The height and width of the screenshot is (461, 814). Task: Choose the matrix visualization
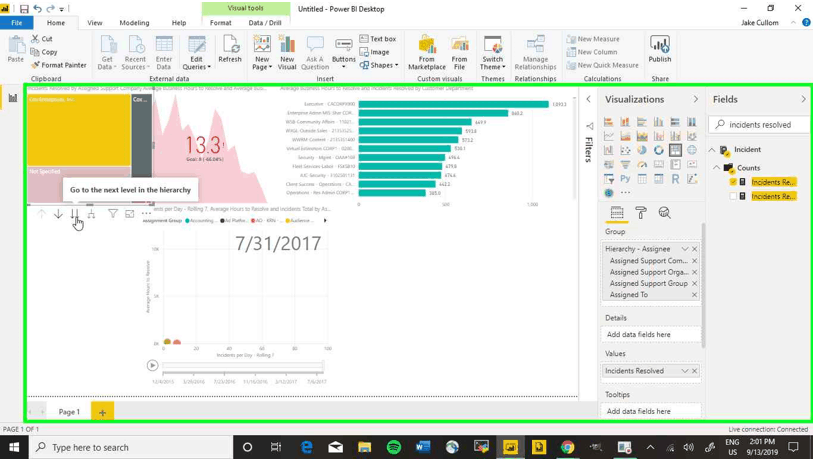(658, 179)
